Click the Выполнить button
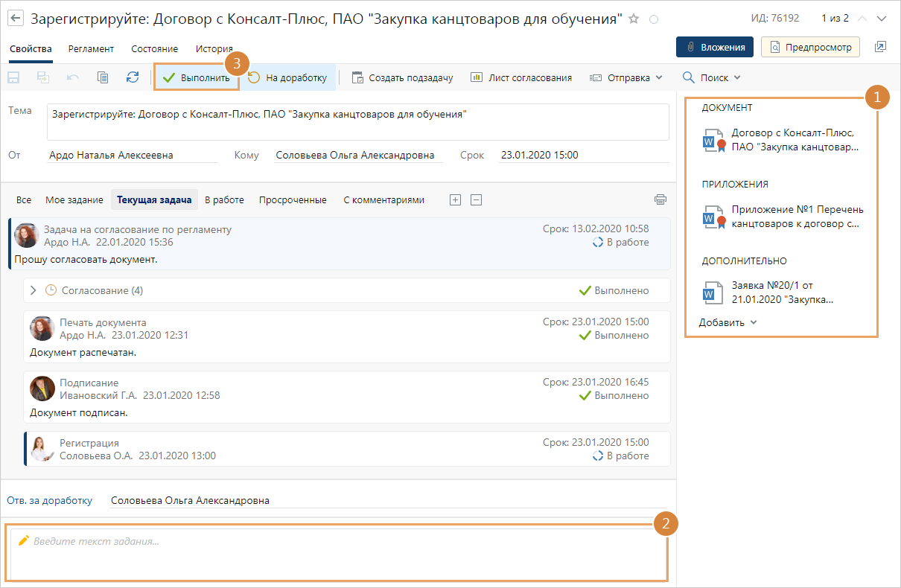The height and width of the screenshot is (588, 901). pos(197,77)
